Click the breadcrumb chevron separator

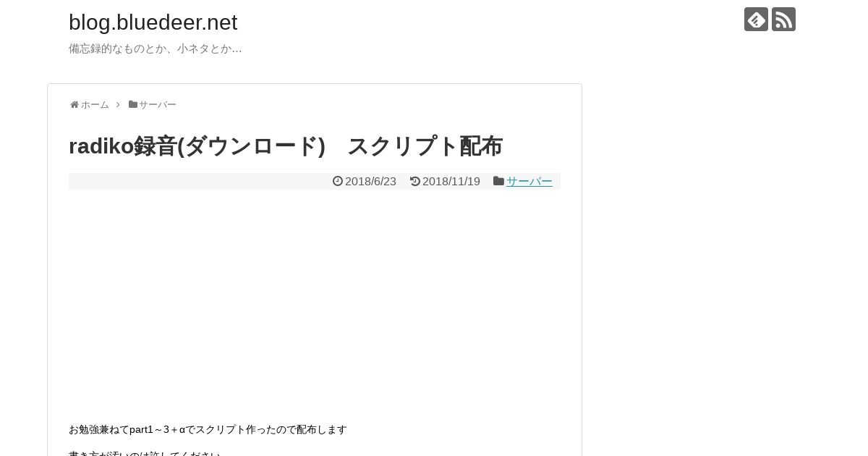click(118, 105)
